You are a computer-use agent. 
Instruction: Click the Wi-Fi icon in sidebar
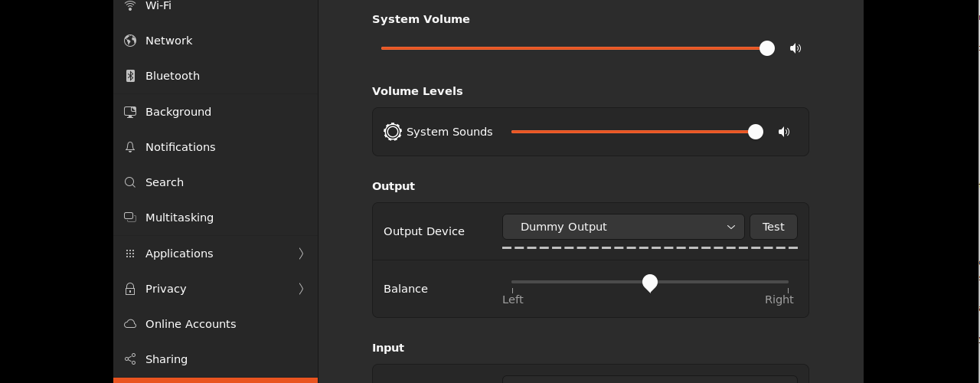tap(130, 5)
